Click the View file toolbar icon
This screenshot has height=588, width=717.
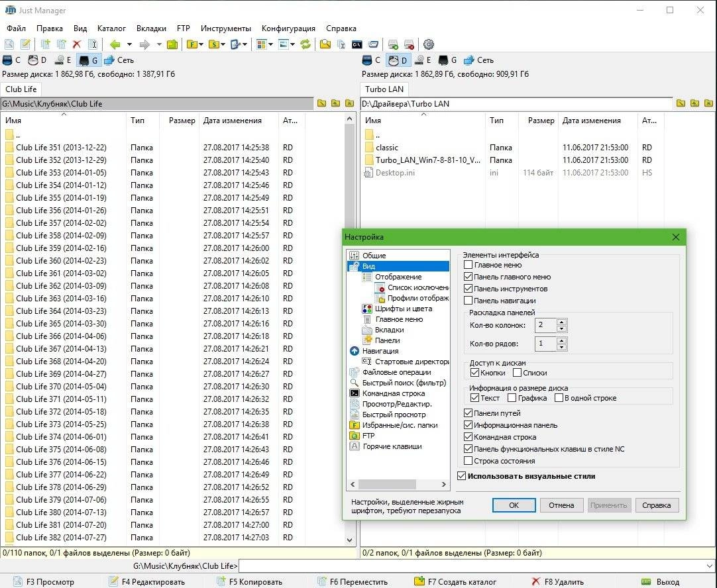[9, 44]
